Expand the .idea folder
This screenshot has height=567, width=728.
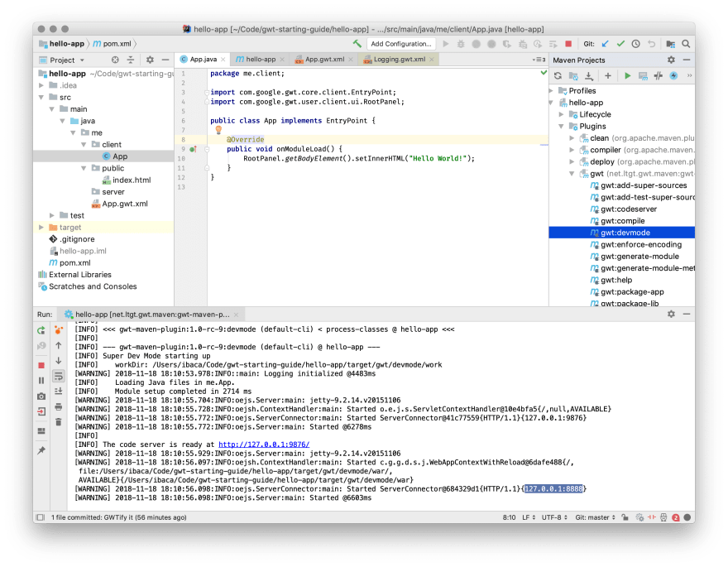pos(41,85)
